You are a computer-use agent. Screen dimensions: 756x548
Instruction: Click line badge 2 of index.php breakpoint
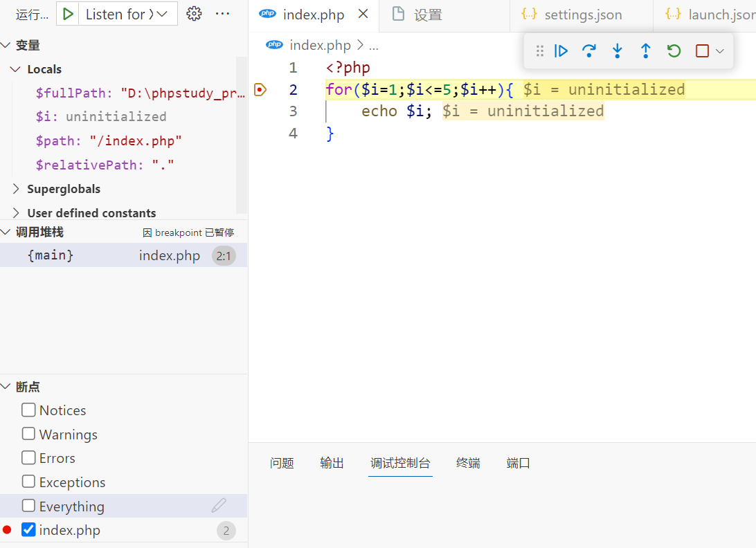pos(226,531)
